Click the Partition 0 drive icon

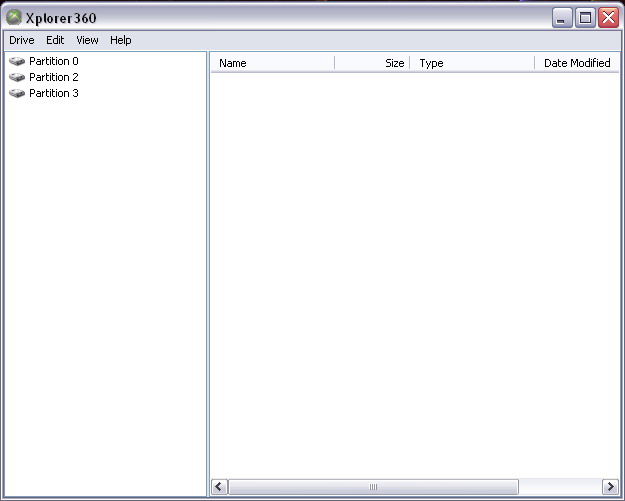[17, 61]
